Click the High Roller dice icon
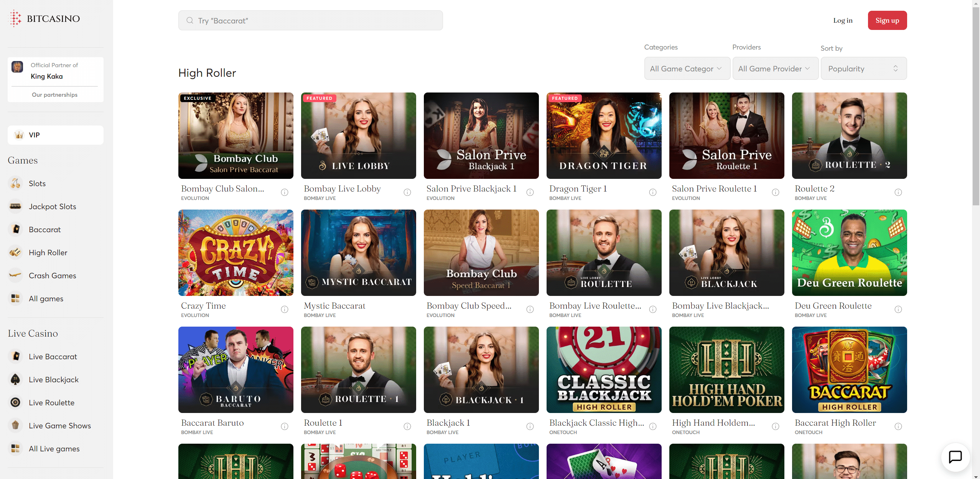980x479 pixels. point(15,253)
